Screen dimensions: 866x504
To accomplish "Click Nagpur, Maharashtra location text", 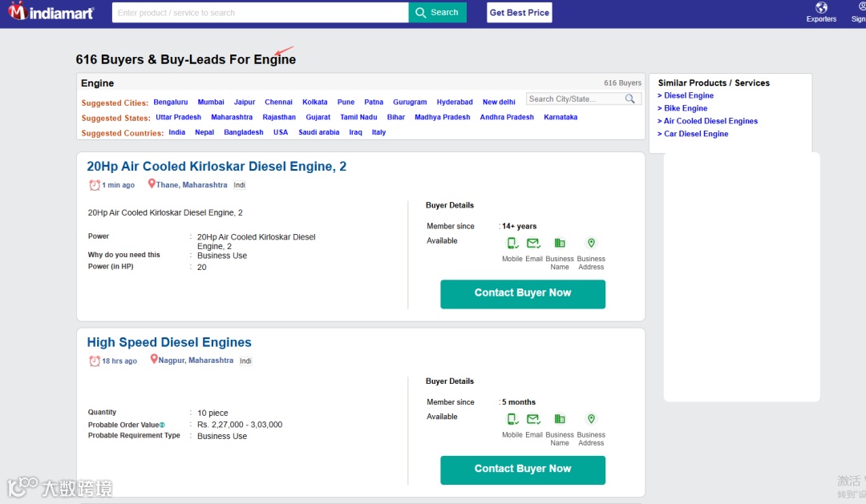I will pos(196,361).
